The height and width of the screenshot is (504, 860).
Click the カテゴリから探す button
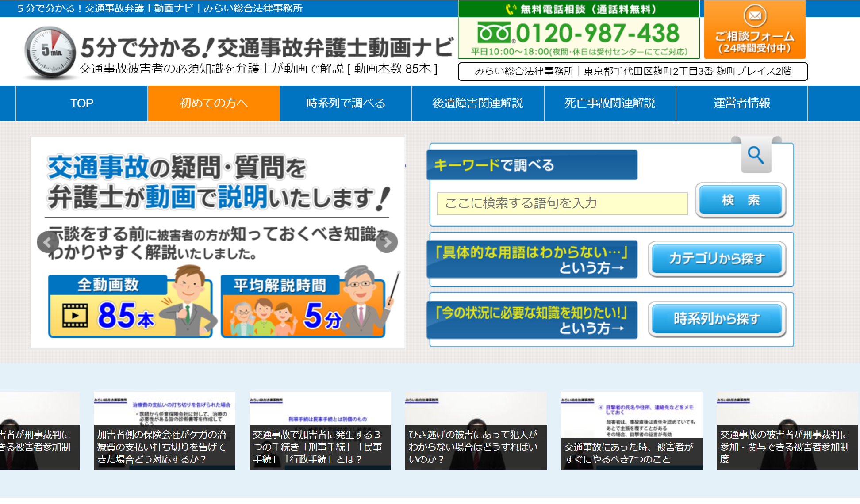coord(717,259)
